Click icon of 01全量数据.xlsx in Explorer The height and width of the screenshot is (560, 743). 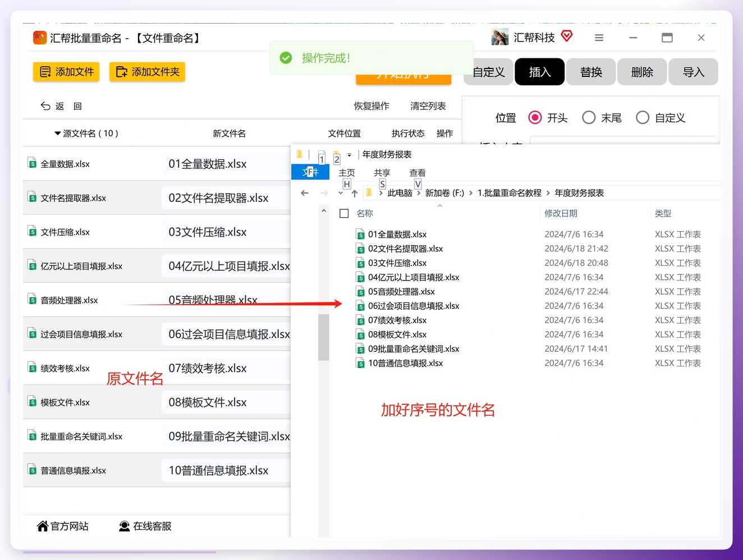(360, 235)
